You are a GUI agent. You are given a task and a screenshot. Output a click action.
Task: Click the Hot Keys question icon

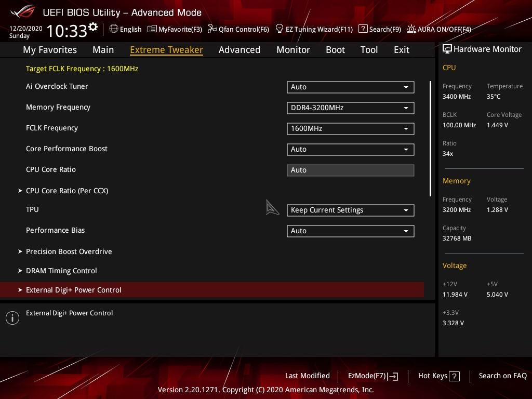coord(454,376)
